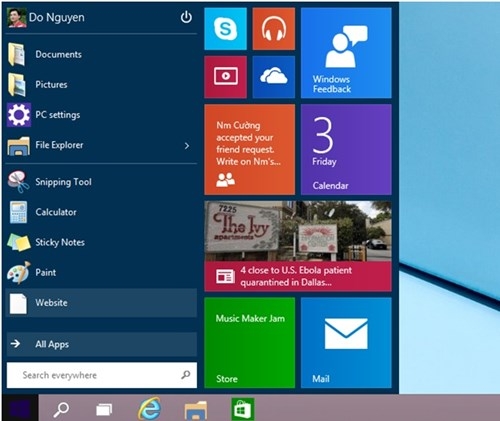The width and height of the screenshot is (500, 421).
Task: Open File Explorer from the taskbar
Action: tap(196, 410)
